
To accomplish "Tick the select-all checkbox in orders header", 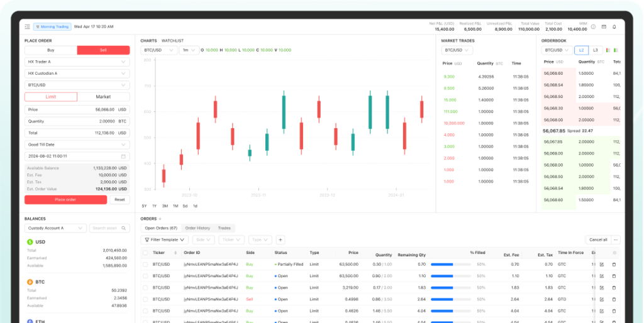I will (x=145, y=253).
